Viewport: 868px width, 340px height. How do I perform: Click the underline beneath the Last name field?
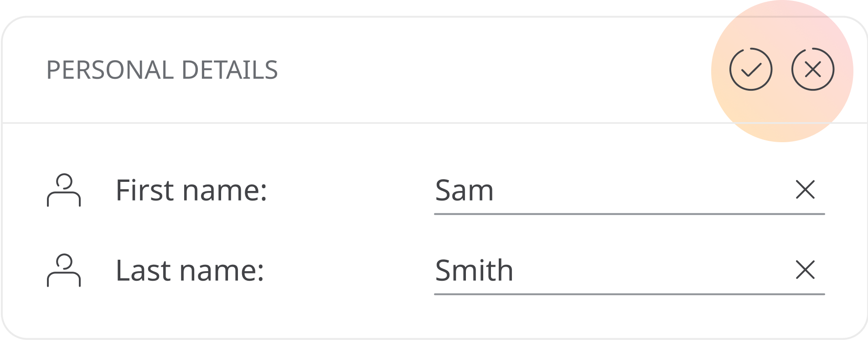(630, 294)
